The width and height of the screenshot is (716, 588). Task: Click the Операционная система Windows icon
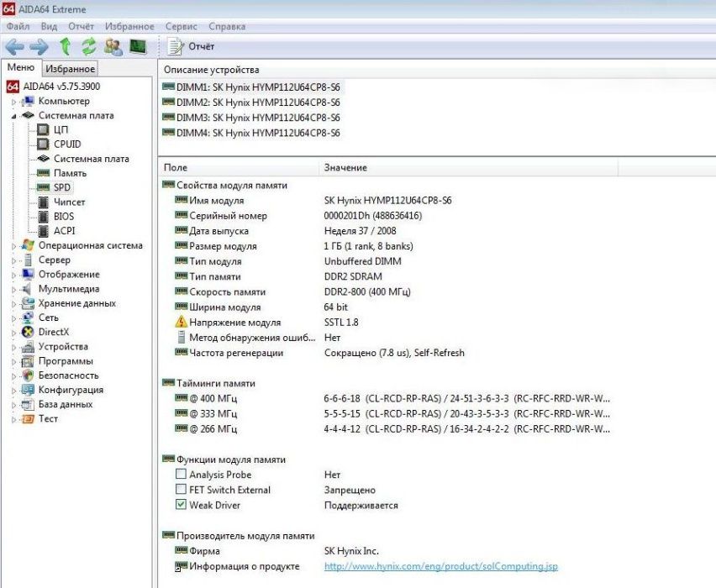click(28, 245)
